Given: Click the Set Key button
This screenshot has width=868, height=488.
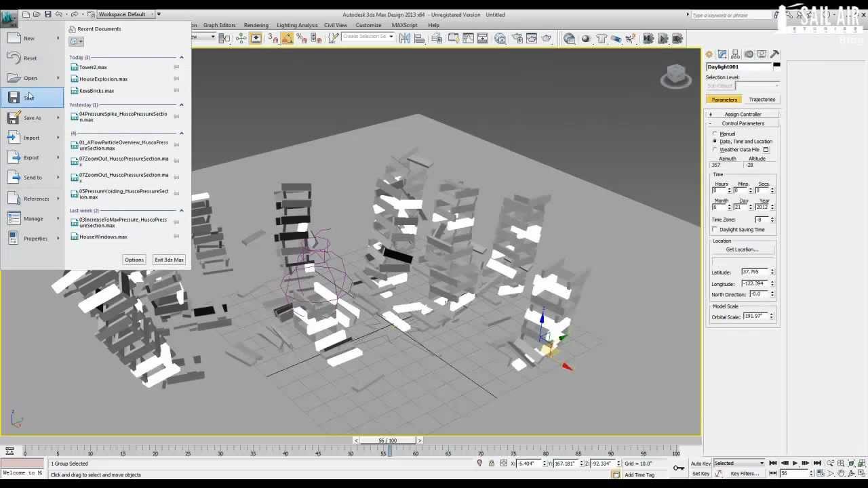Looking at the screenshot, I should (x=701, y=474).
